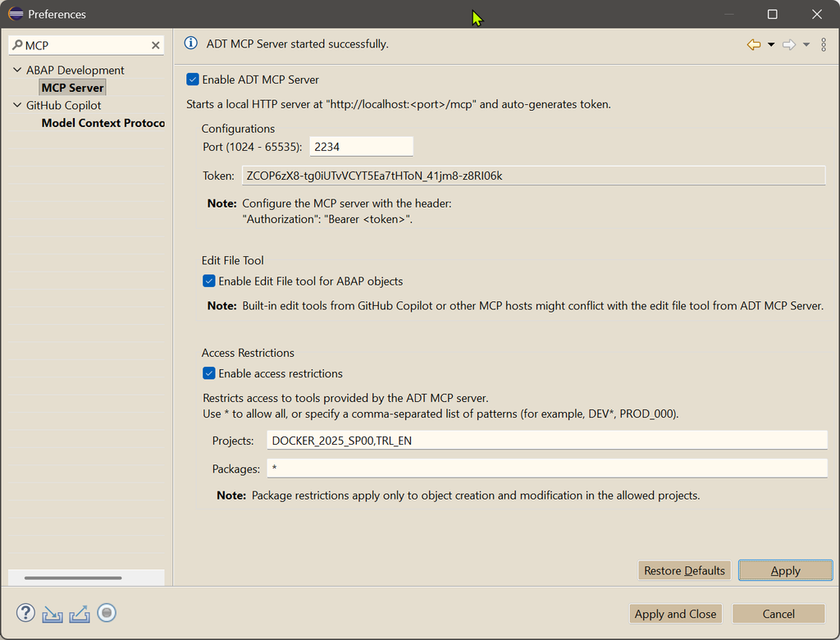840x640 pixels.
Task: Select GitHub Copilot in the tree
Action: point(63,106)
